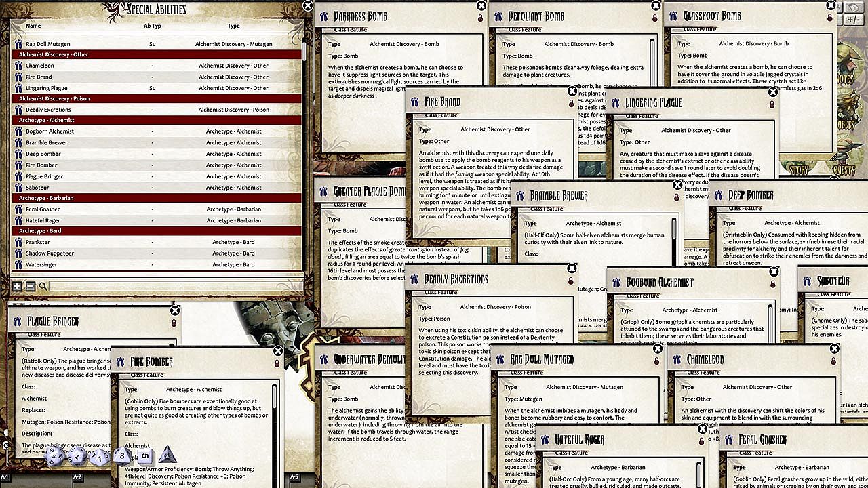The height and width of the screenshot is (488, 868).
Task: Toggle the lock on Darkness Bomb card
Action: click(481, 18)
